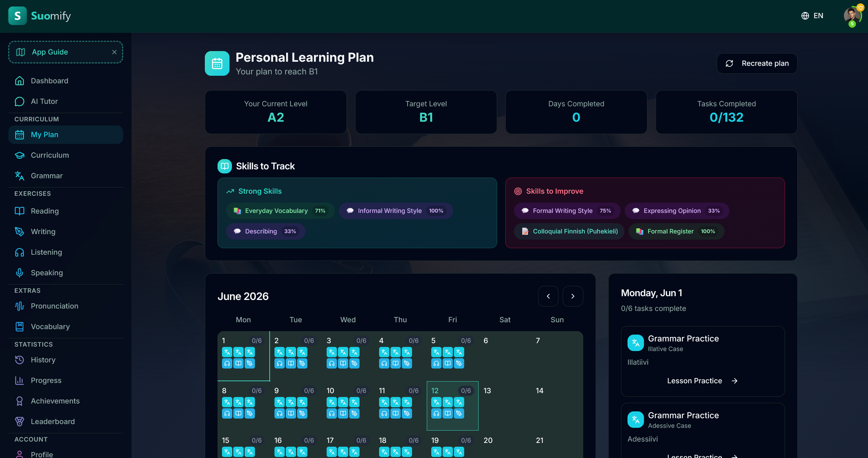Screen dimensions: 868x458
Task: Open Lesson Practice for Illative Case
Action: pyautogui.click(x=702, y=381)
